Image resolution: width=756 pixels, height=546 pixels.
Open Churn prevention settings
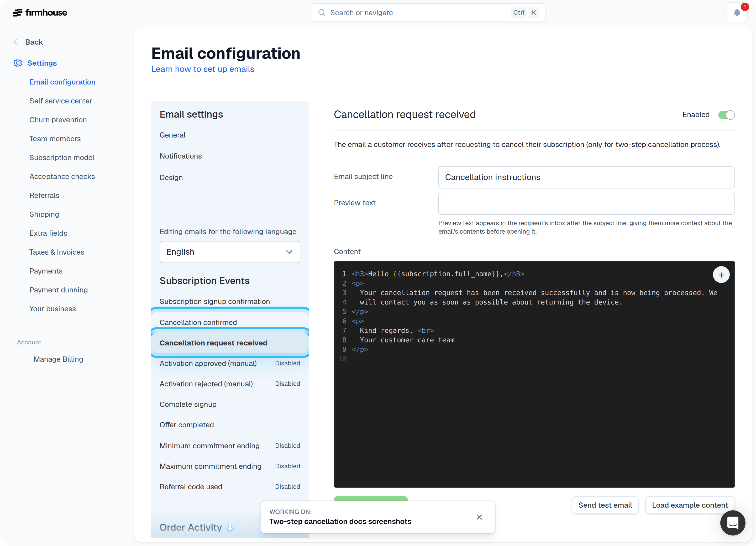pyautogui.click(x=58, y=120)
